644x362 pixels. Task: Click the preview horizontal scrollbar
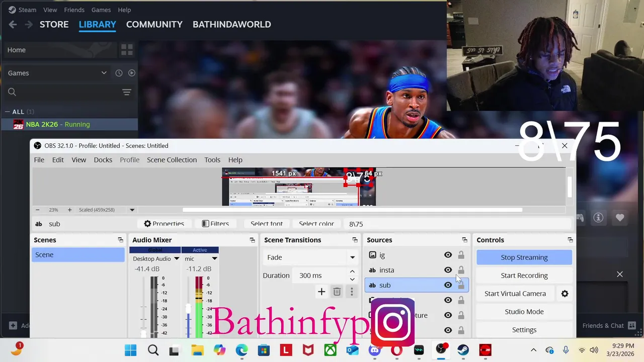tap(352, 210)
